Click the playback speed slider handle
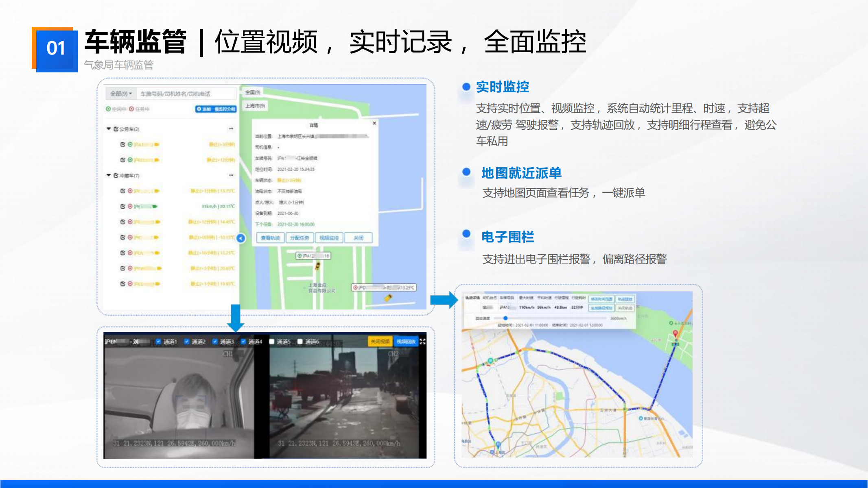The width and height of the screenshot is (868, 488). coord(505,318)
